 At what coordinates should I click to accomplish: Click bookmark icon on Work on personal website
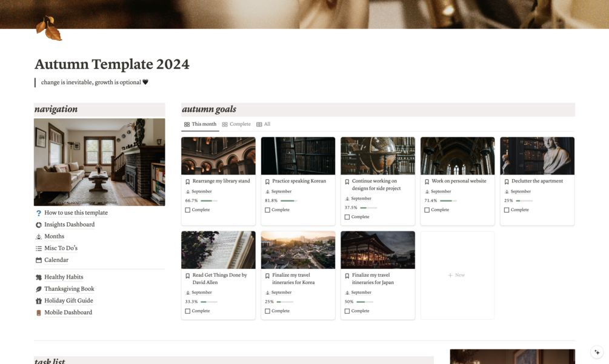[x=427, y=182]
